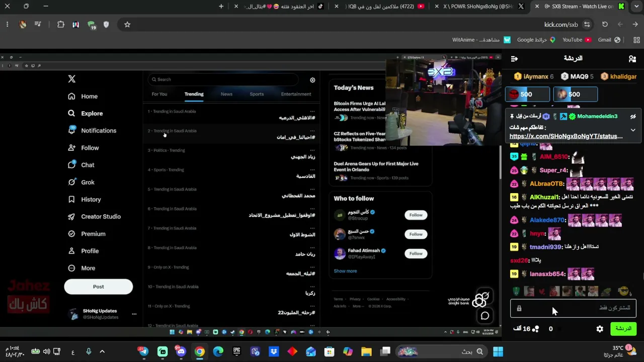Screen dimensions: 644x362
Task: Collapse the Kick chat panel with arrow icon
Action: tap(514, 59)
